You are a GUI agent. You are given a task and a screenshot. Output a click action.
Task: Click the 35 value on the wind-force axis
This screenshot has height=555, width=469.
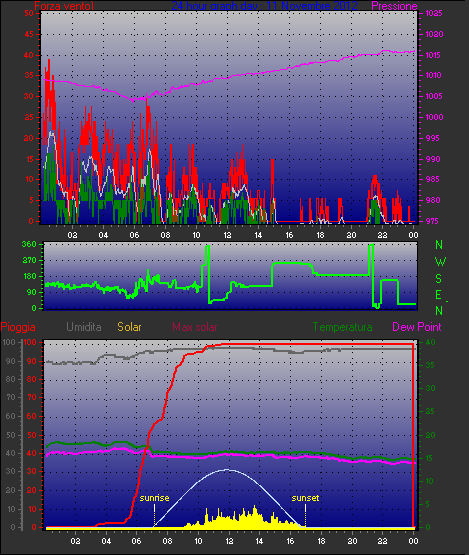tap(29, 75)
